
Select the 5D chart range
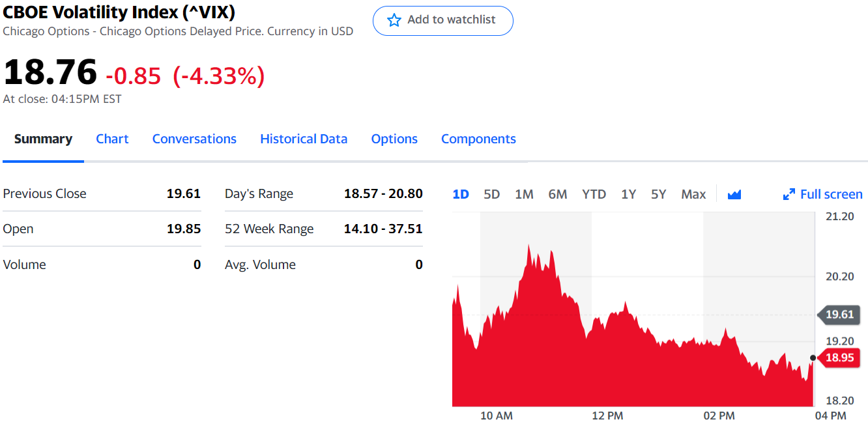(x=492, y=194)
